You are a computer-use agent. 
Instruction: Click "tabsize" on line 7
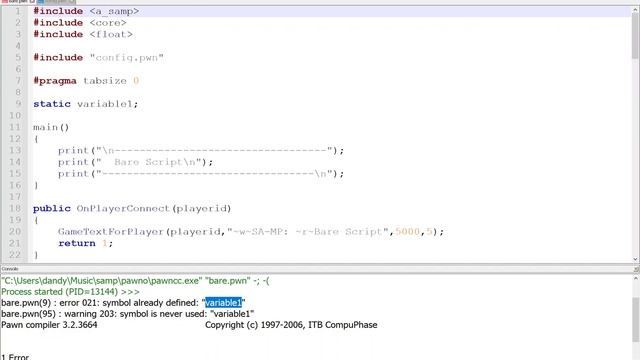[105, 81]
